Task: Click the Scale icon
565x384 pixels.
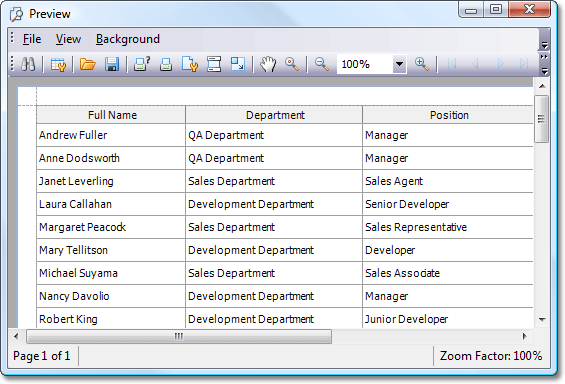Action: click(238, 64)
